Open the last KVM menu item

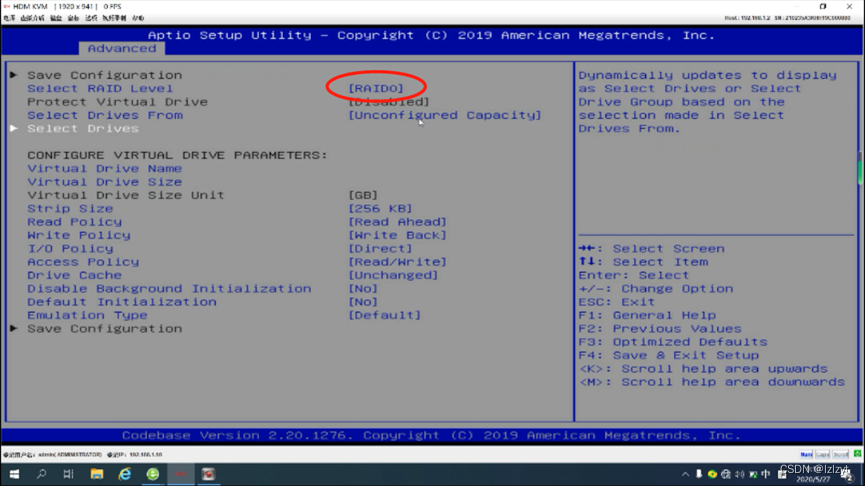(138, 18)
